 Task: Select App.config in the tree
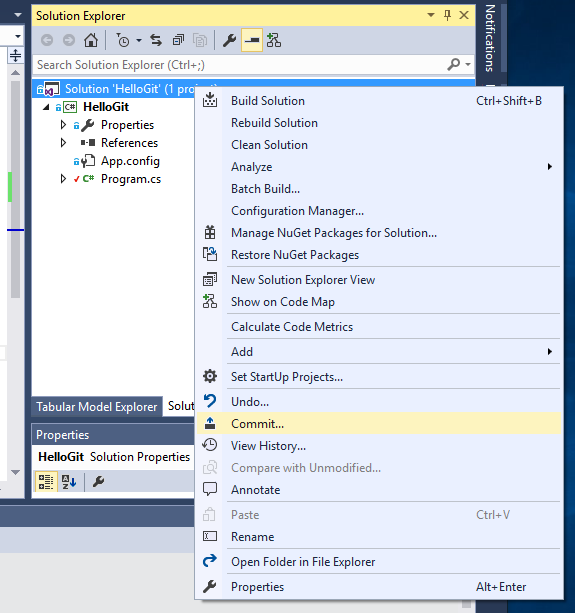coord(130,161)
